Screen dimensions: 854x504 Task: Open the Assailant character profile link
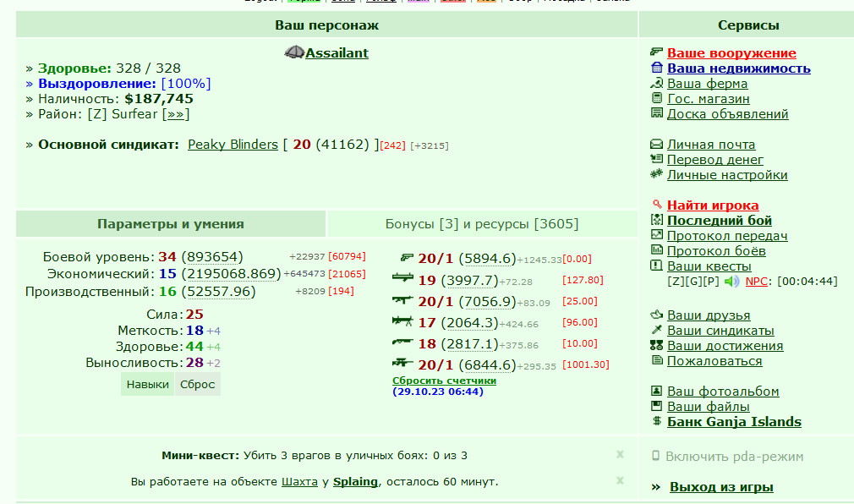click(337, 52)
